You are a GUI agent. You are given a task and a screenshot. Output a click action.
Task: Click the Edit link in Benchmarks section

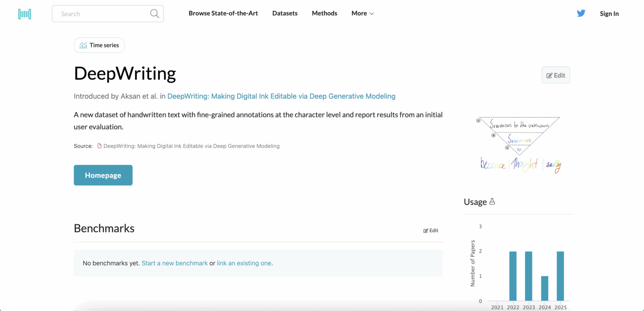[x=431, y=230]
